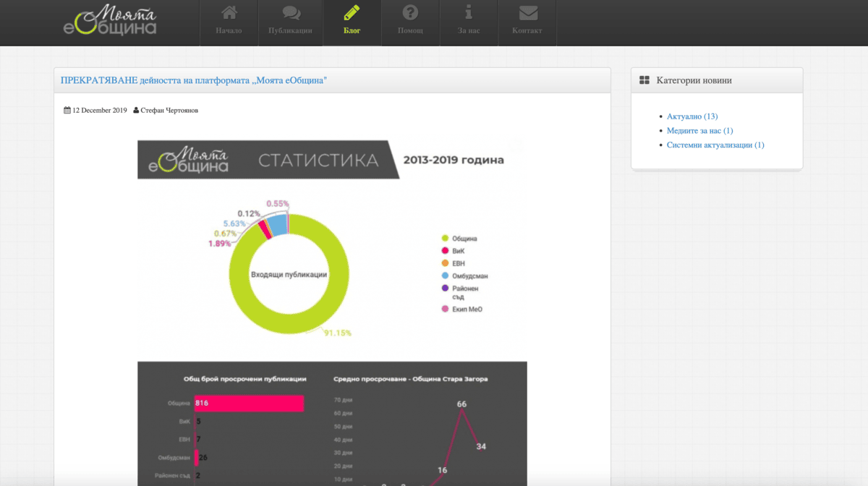
Task: Click the home icon above Начало
Action: point(229,12)
